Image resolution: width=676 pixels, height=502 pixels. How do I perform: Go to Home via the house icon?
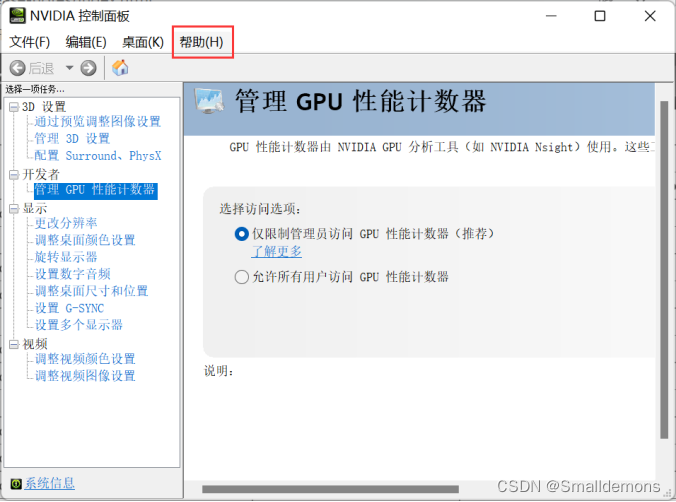click(x=120, y=68)
